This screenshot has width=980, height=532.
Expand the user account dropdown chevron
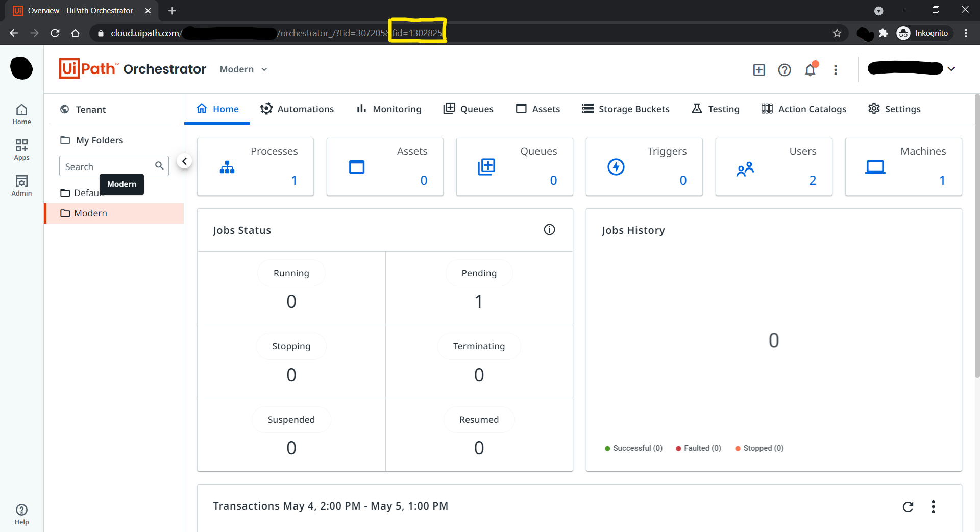(951, 69)
